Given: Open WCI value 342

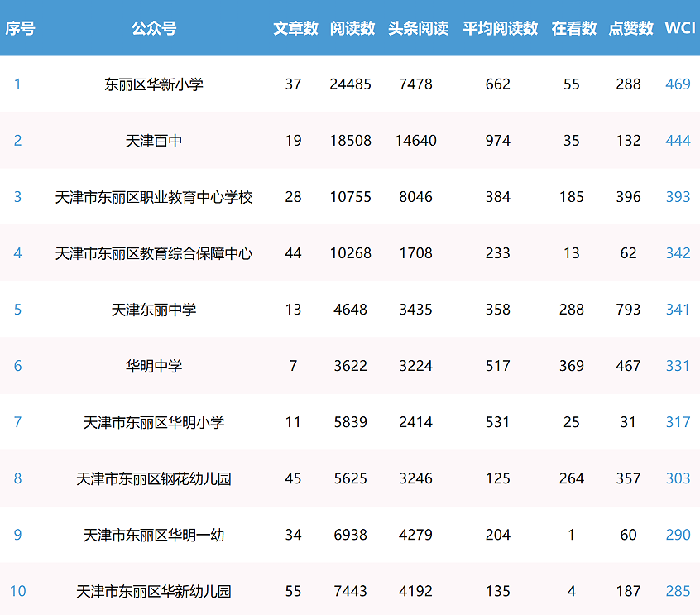Looking at the screenshot, I should 678,253.
